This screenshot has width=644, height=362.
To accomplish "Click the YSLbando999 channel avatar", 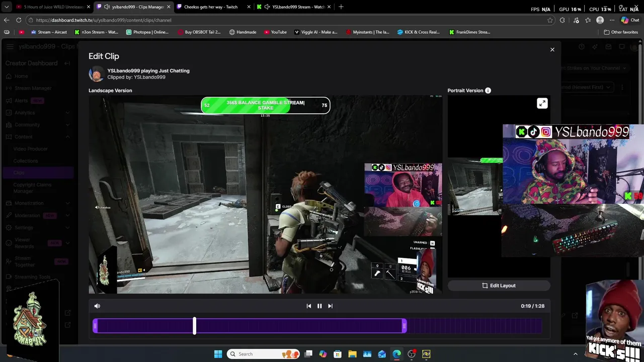I will tap(96, 74).
